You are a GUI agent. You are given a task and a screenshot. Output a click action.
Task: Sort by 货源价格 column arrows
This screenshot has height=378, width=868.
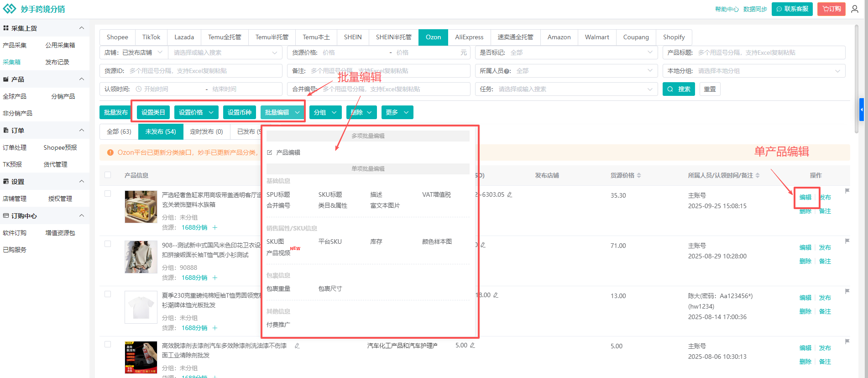click(x=639, y=175)
